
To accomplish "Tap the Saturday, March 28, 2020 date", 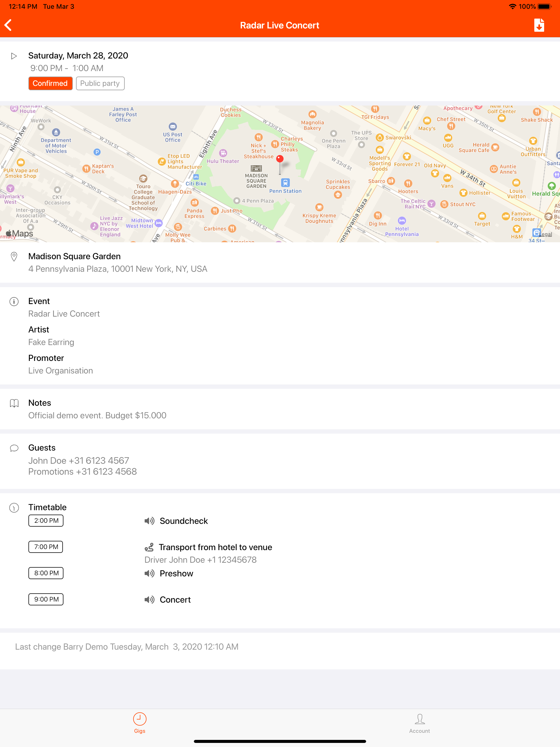I will (x=78, y=56).
